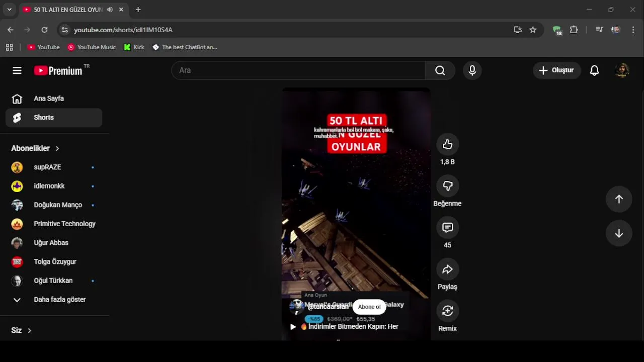View site information icon in address bar
This screenshot has height=362, width=644.
(x=64, y=30)
